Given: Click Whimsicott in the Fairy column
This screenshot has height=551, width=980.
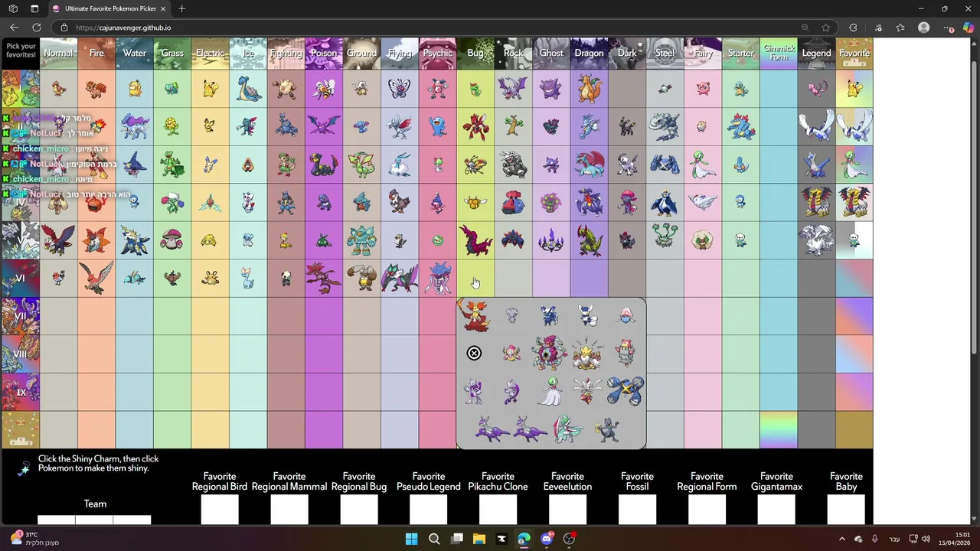Looking at the screenshot, I should (x=703, y=240).
